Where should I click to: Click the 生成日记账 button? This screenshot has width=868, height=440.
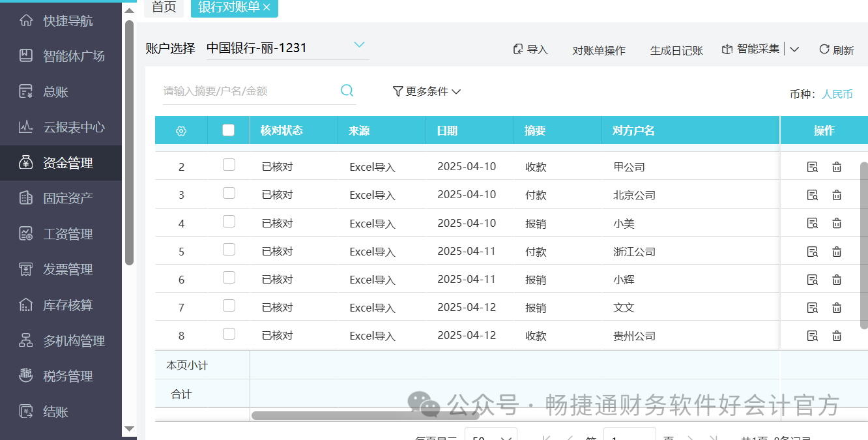tap(676, 50)
